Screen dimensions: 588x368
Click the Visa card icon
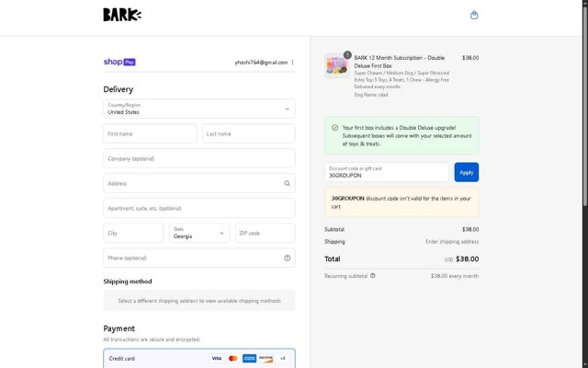pos(217,358)
